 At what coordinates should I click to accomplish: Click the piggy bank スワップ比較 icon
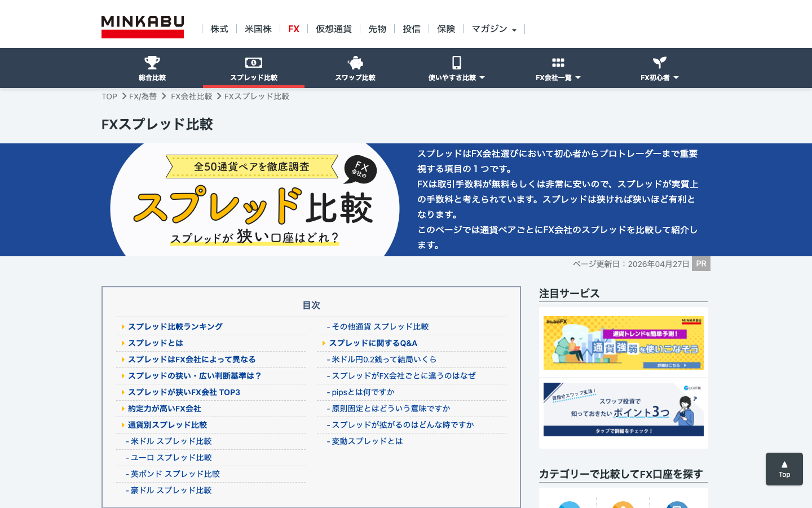[355, 62]
